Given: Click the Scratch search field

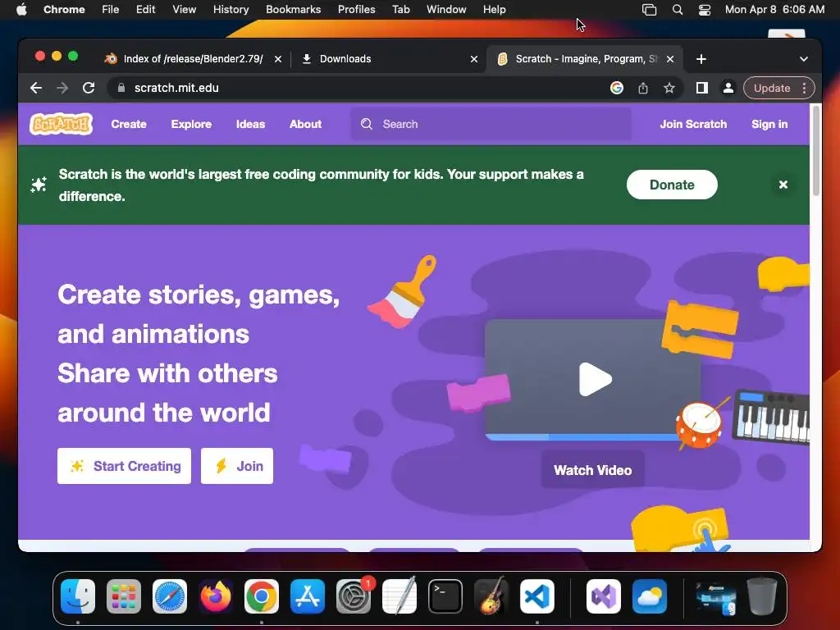Looking at the screenshot, I should (491, 124).
